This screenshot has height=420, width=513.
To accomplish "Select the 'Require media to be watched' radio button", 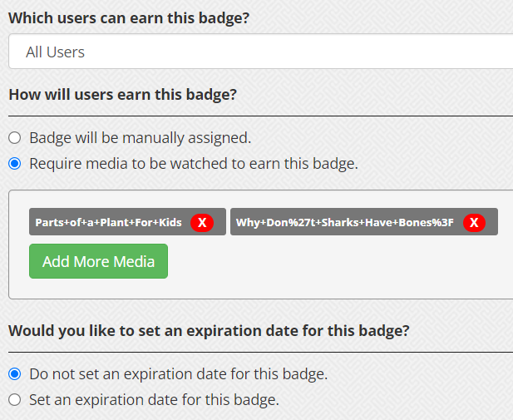I will (15, 163).
